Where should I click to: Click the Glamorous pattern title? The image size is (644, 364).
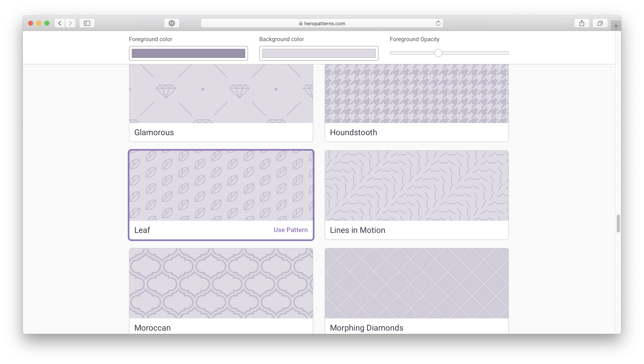tap(154, 132)
